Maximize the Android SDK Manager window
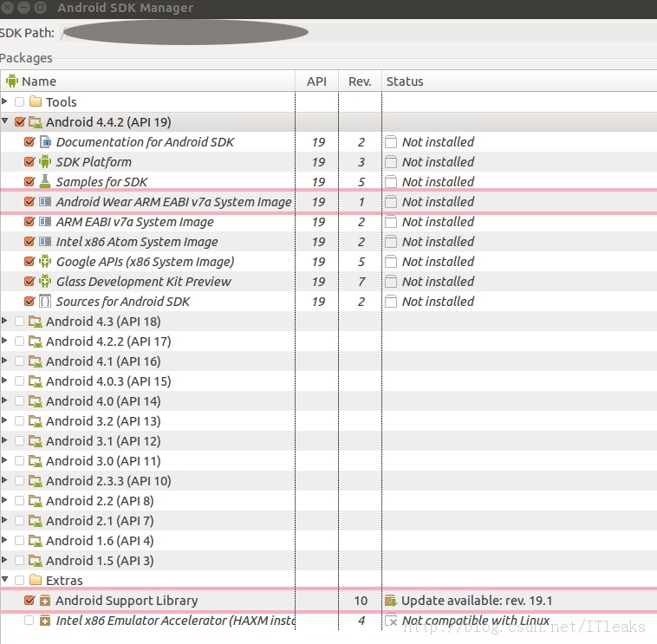The image size is (657, 644). pyautogui.click(x=40, y=7)
